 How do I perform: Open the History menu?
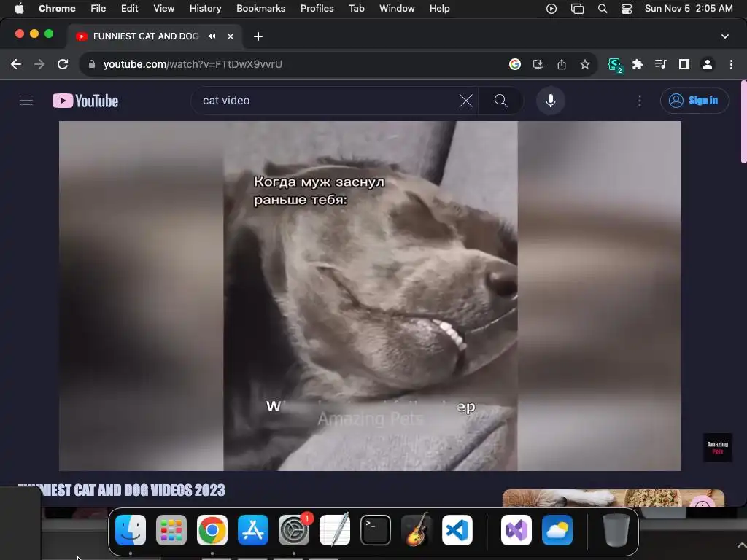pos(205,9)
